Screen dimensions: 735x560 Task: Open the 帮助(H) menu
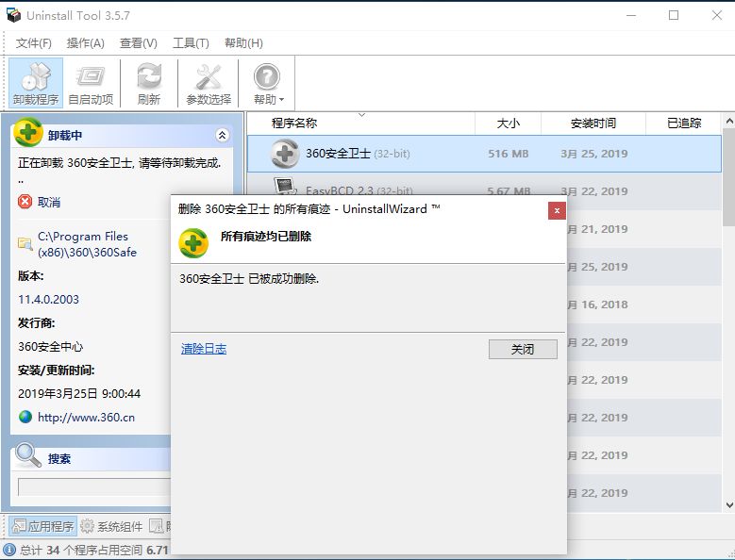(x=243, y=43)
